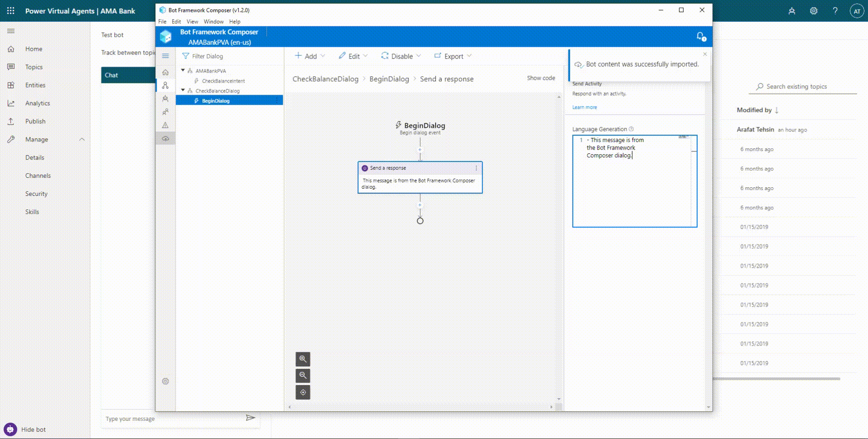Open the Diagnostics warning triangle icon
The image size is (868, 439).
(x=165, y=125)
